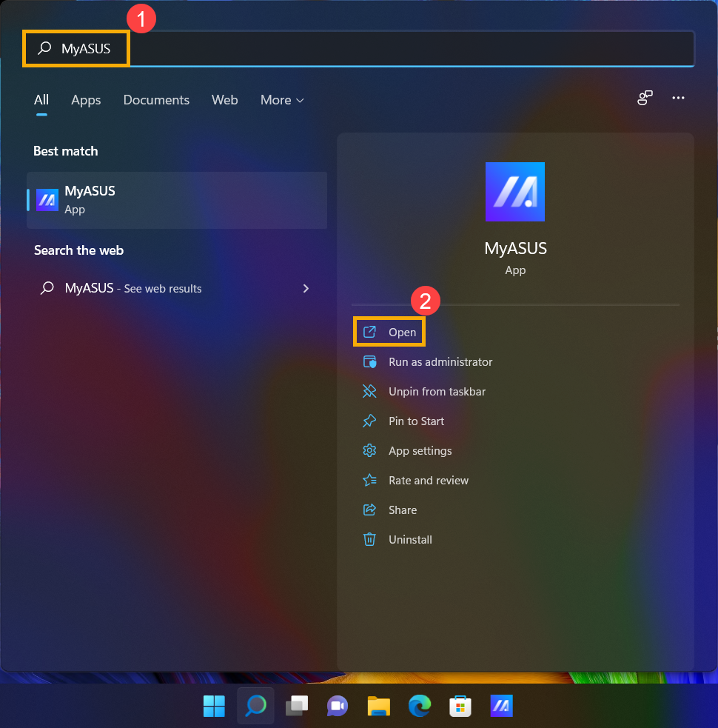
Task: Open the three-dot options menu
Action: [x=678, y=98]
